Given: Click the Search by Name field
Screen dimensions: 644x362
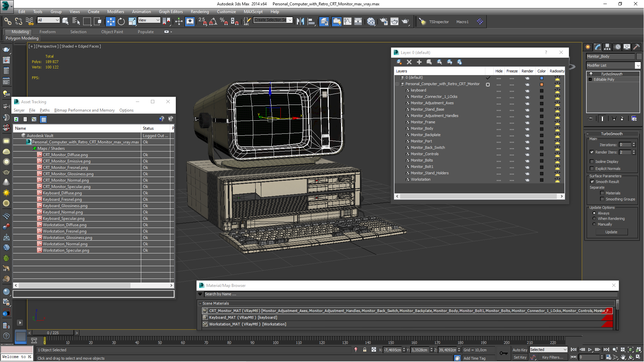Looking at the screenshot, I should pos(411,294).
